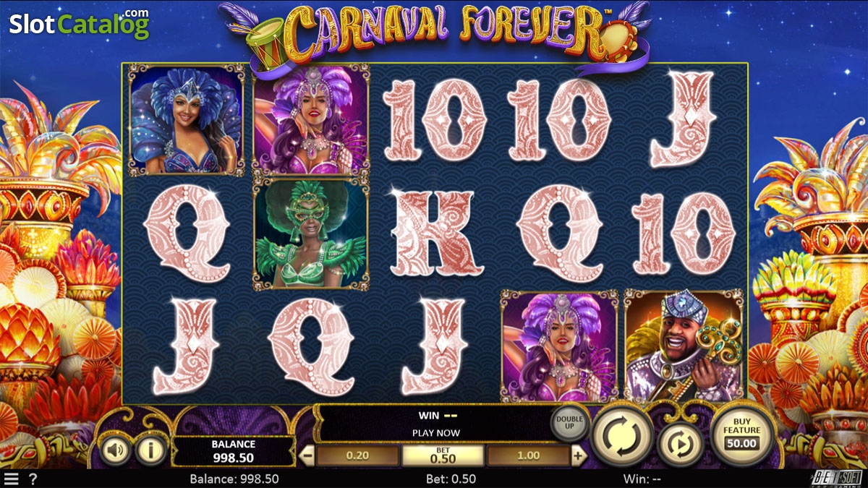Image resolution: width=868 pixels, height=488 pixels.
Task: Click the Balance 998.50 display panel
Action: [233, 452]
